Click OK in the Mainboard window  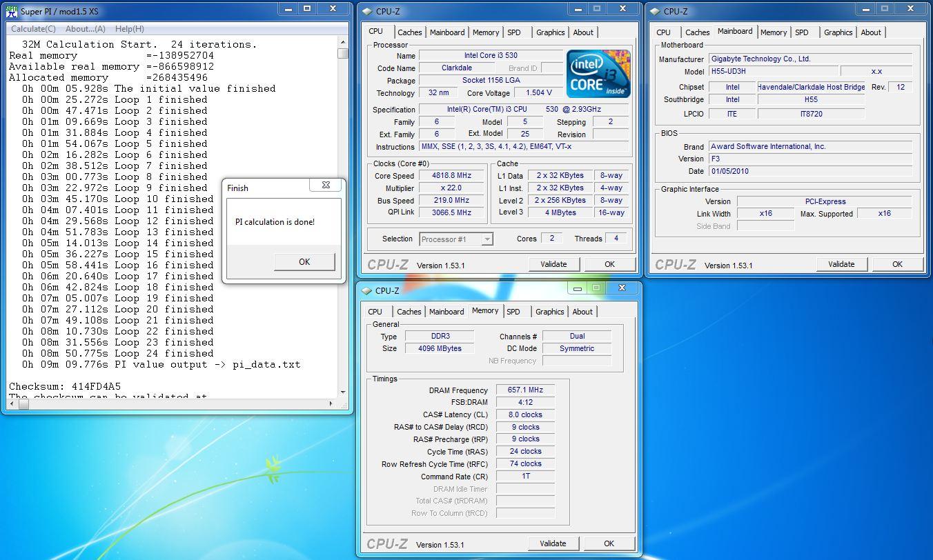tap(897, 264)
